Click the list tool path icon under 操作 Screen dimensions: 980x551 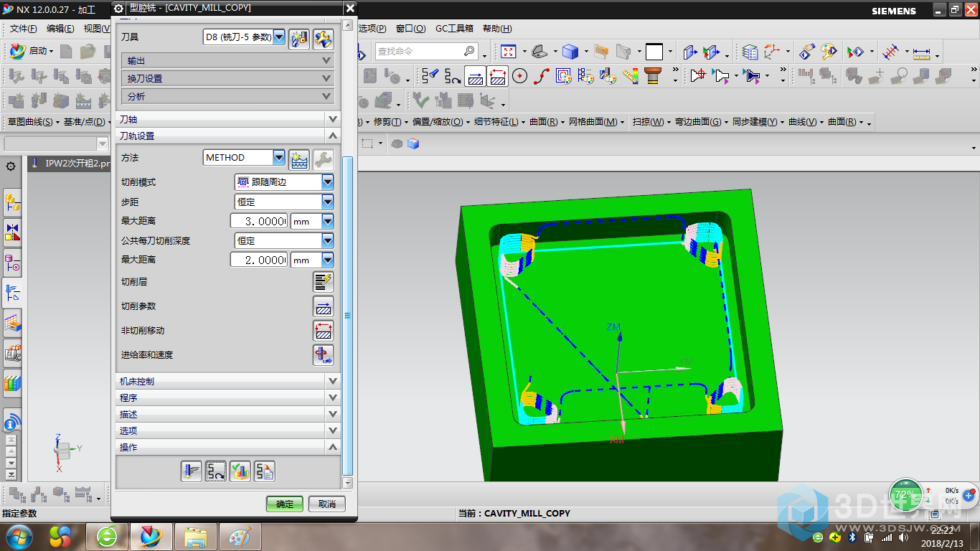coord(265,471)
